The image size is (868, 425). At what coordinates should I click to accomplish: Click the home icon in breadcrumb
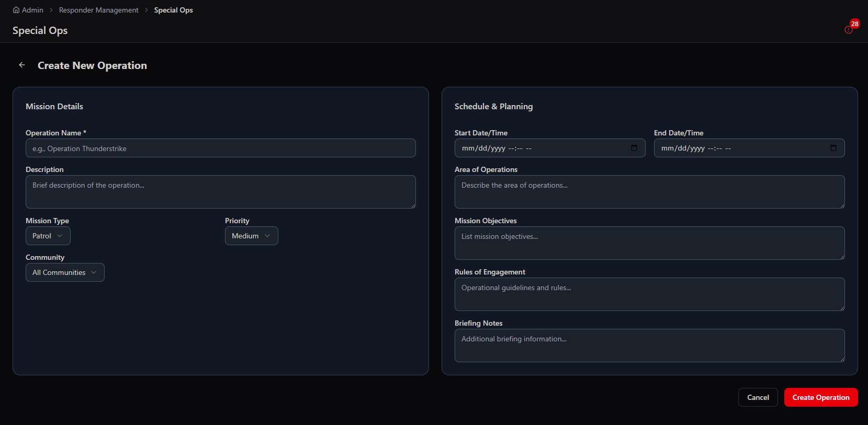pyautogui.click(x=16, y=10)
